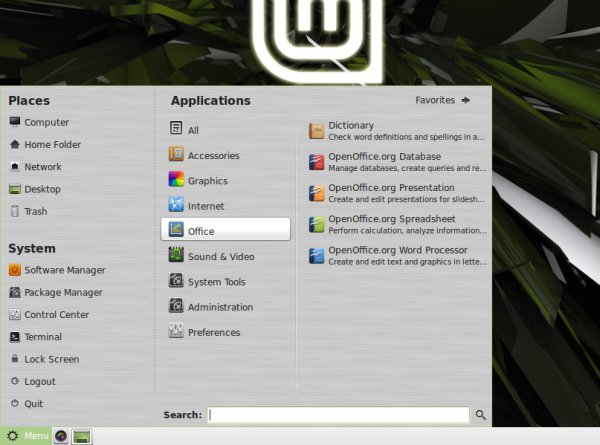Viewport: 600px width, 445px height.
Task: Click the OpenOffice.org Database icon
Action: point(316,162)
